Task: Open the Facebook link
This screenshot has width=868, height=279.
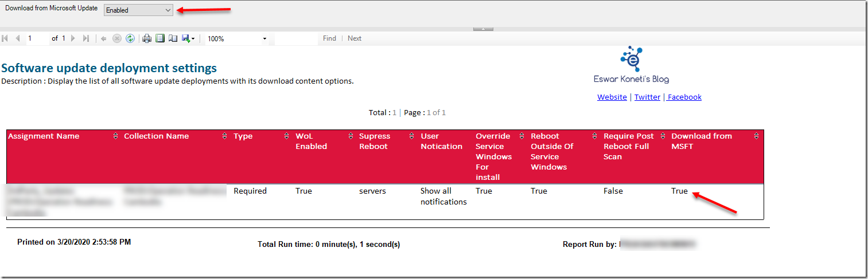Action: click(684, 97)
